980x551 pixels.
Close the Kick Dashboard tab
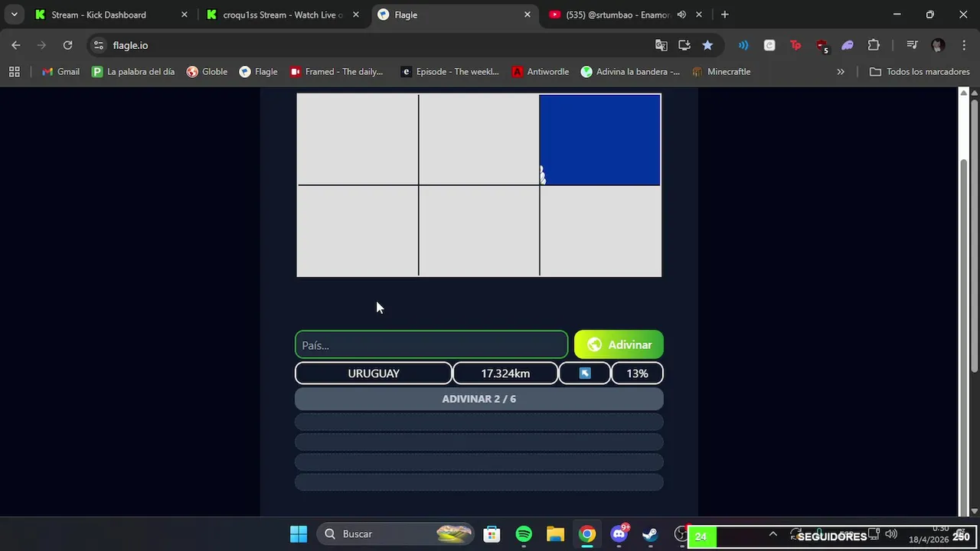(x=184, y=15)
